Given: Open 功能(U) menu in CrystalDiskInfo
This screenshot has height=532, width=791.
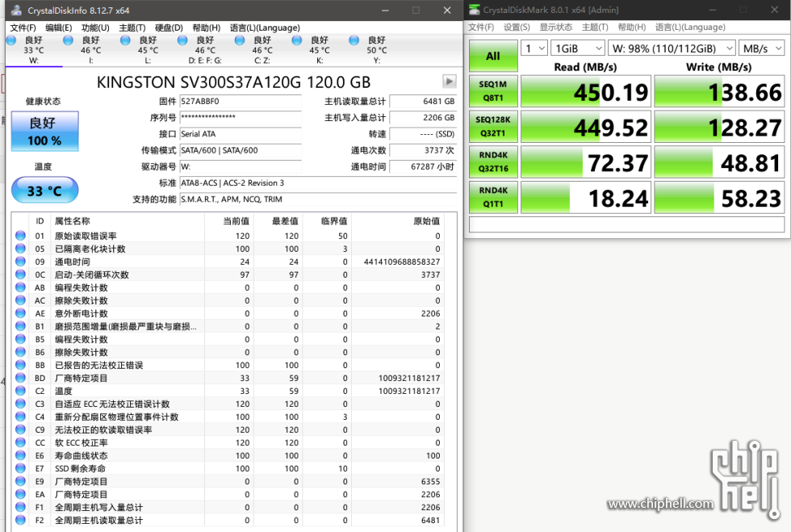Looking at the screenshot, I should tap(95, 27).
